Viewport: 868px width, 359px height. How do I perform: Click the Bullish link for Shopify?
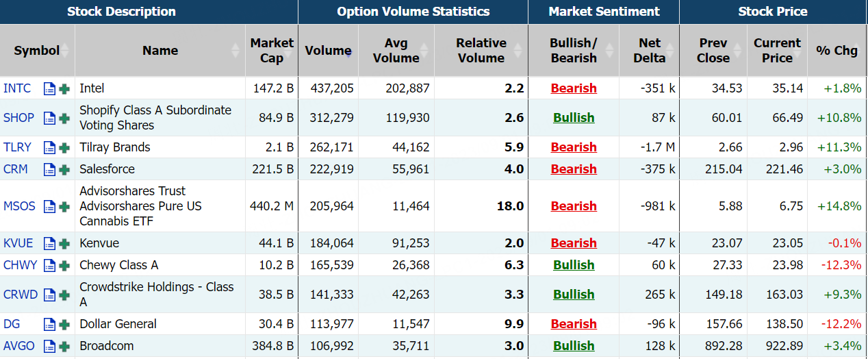point(574,118)
